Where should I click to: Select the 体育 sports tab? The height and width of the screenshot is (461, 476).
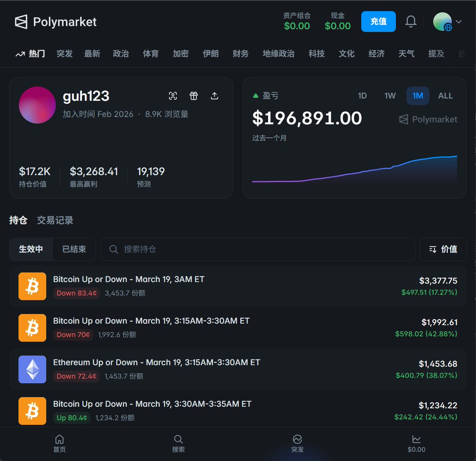[151, 54]
